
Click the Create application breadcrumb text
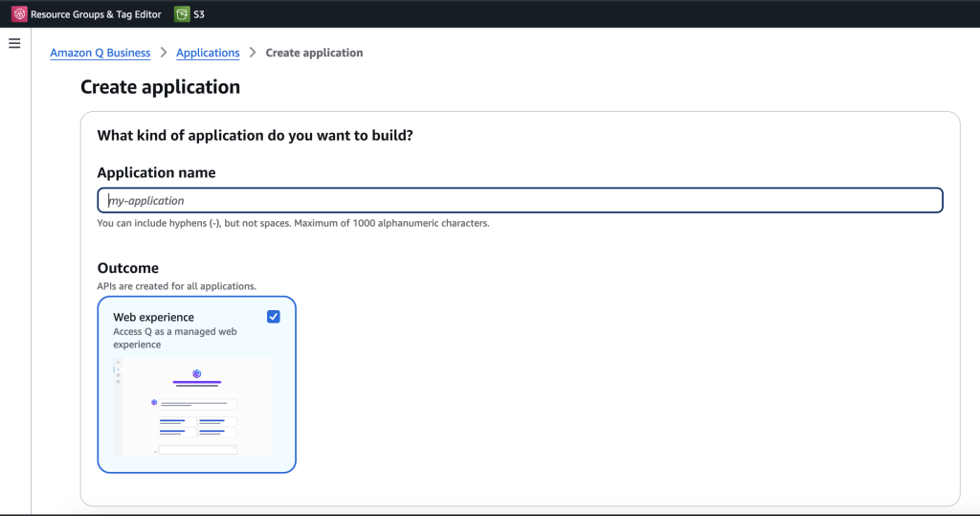314,53
